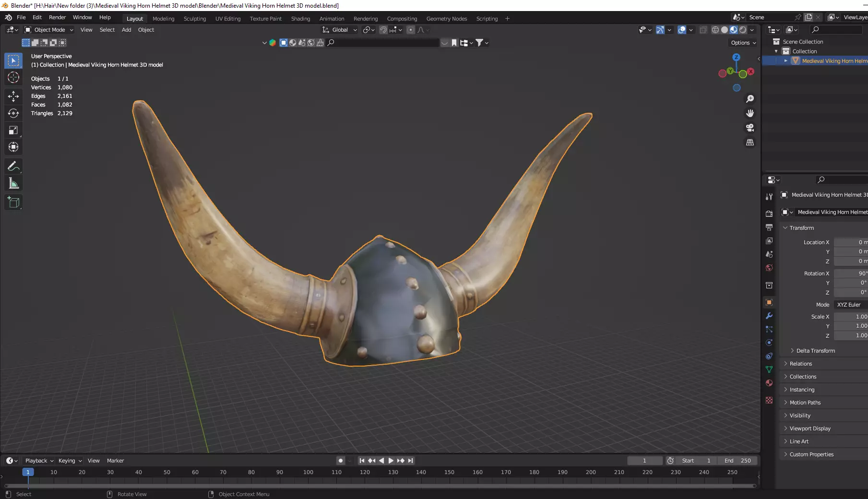
Task: Open the Add menu in viewport header
Action: coord(126,30)
